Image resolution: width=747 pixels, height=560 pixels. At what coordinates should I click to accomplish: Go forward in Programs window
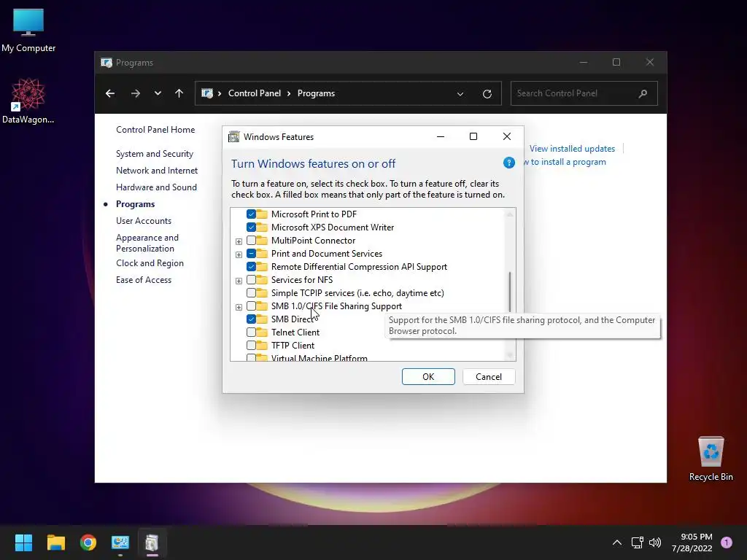point(135,93)
